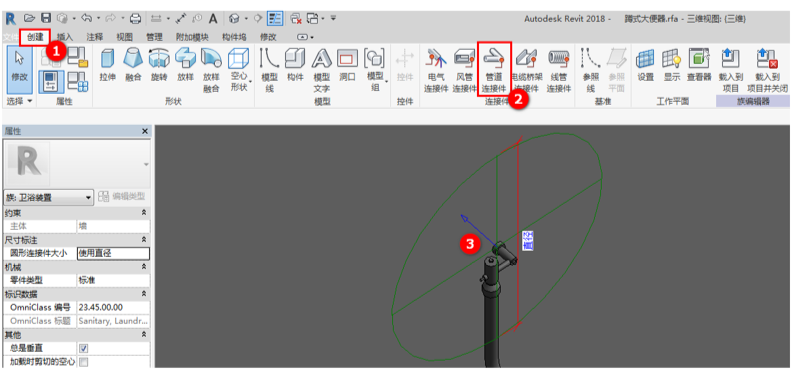This screenshot has height=380, width=796.
Task: Open default 3D view from quick access
Action: (x=235, y=19)
